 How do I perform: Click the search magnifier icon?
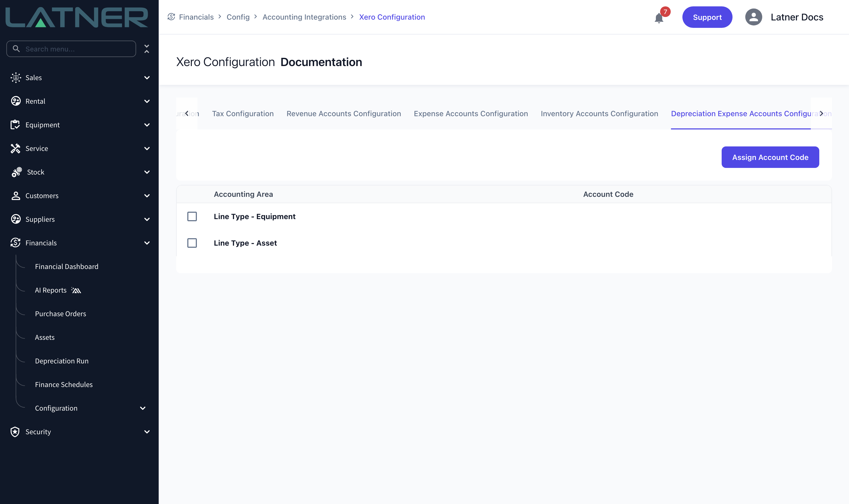(16, 49)
